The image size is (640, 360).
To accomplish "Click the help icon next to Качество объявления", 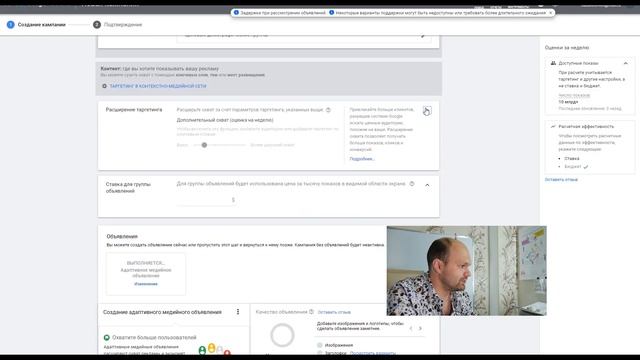I will pos(311,312).
